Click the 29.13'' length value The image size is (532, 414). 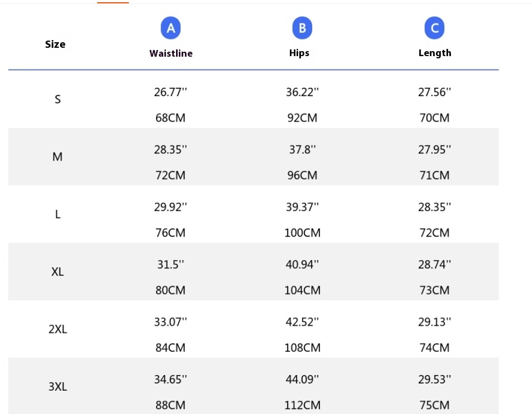point(434,322)
